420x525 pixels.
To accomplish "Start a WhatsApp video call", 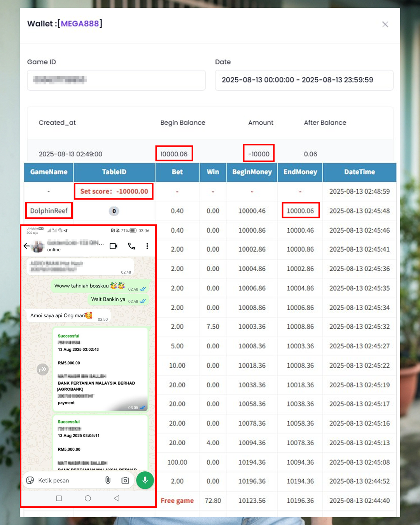I will tap(114, 246).
